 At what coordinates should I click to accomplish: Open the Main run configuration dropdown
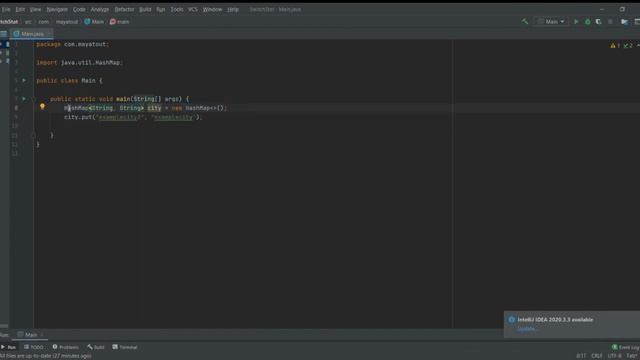(x=551, y=21)
